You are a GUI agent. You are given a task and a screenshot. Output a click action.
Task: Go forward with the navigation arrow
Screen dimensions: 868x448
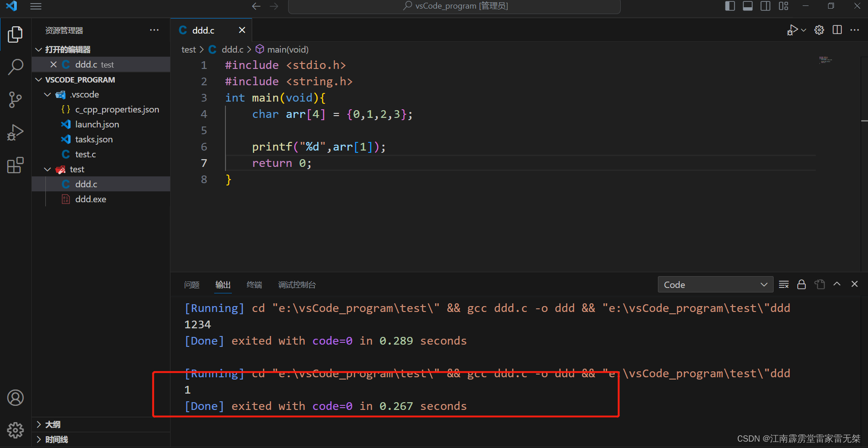coord(274,6)
